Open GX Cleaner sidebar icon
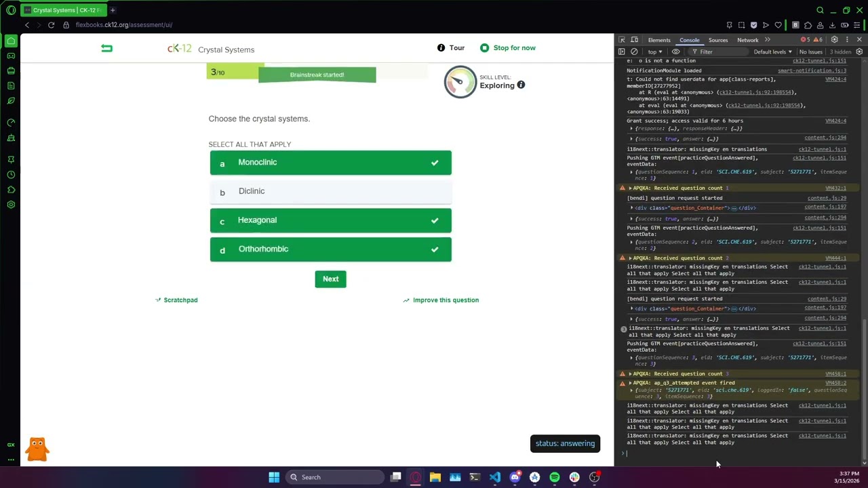This screenshot has height=488, width=868. click(x=11, y=138)
